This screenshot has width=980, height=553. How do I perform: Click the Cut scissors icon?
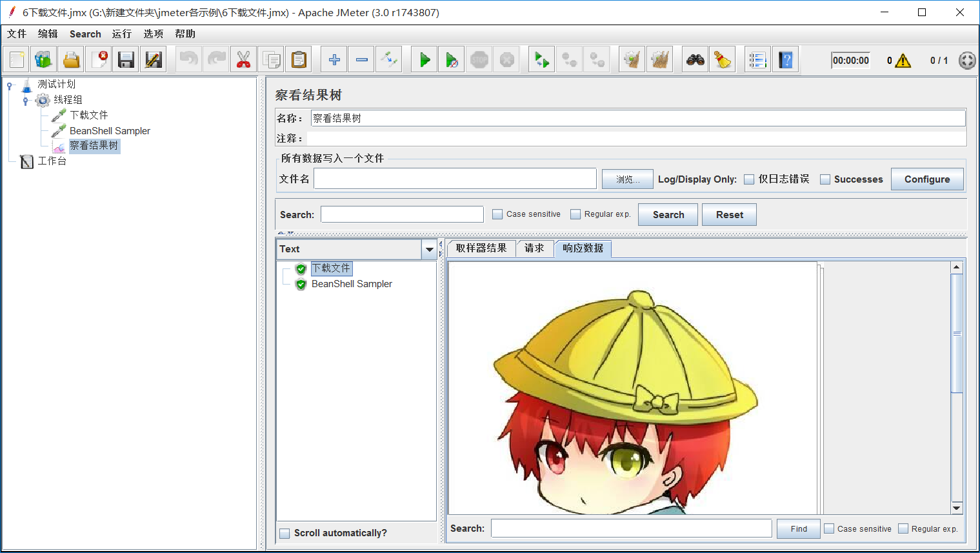point(243,60)
